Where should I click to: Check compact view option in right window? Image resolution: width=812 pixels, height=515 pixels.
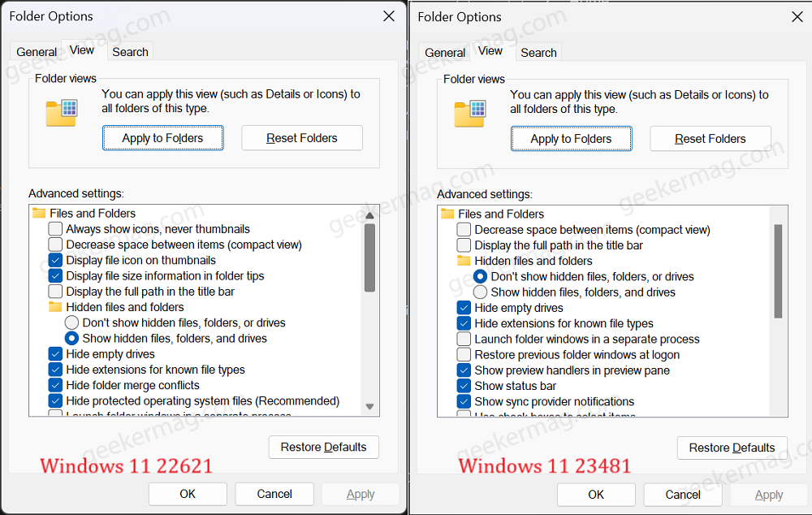click(464, 230)
